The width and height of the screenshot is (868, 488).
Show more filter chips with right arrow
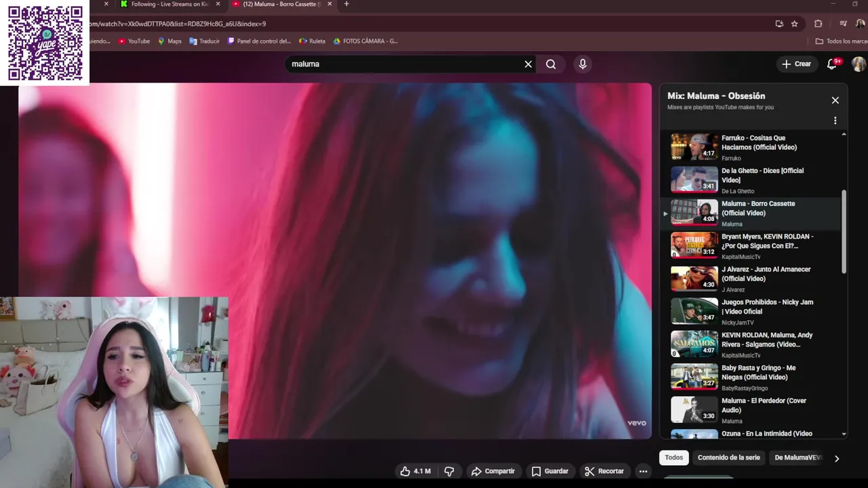[x=837, y=458]
